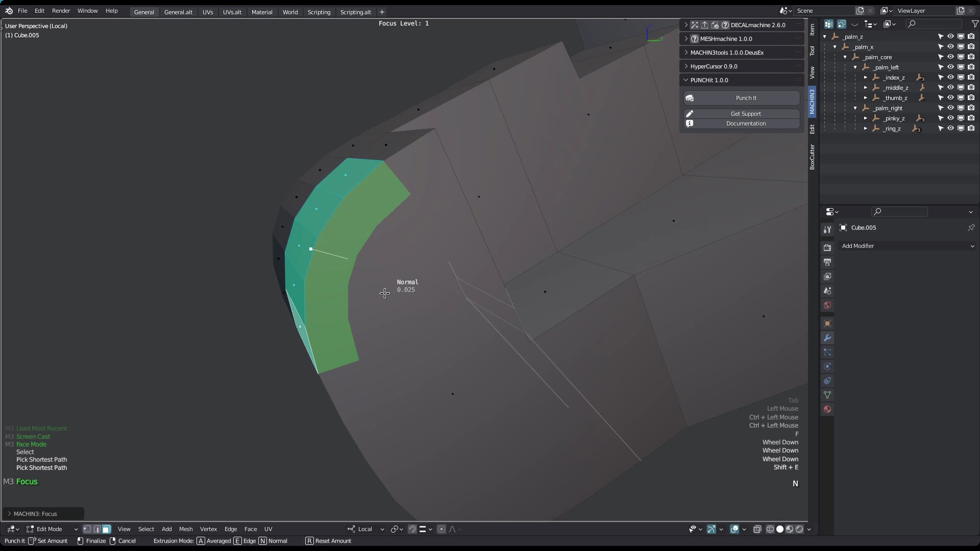Switch to Rendered viewport shading

tap(799, 529)
